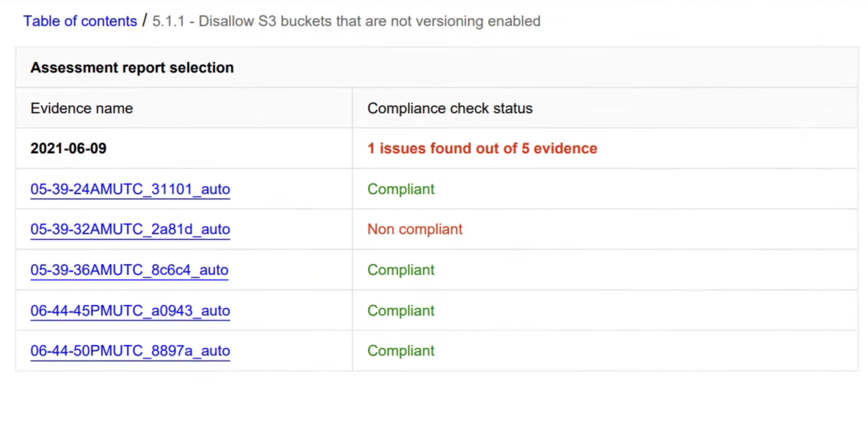868x434 pixels.
Task: Open evidence 05-39-24AMUTC_31101_auto
Action: pos(130,189)
